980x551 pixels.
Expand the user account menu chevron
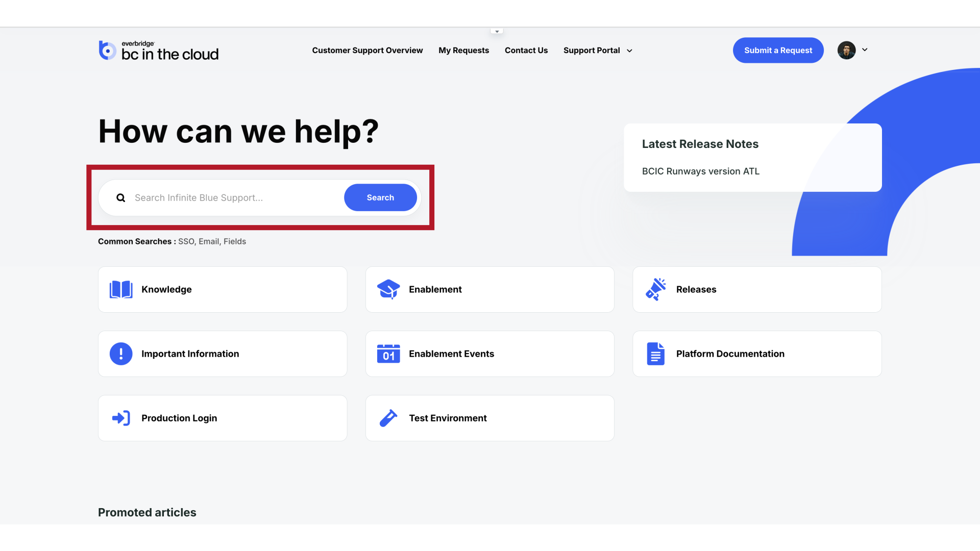[x=865, y=49]
